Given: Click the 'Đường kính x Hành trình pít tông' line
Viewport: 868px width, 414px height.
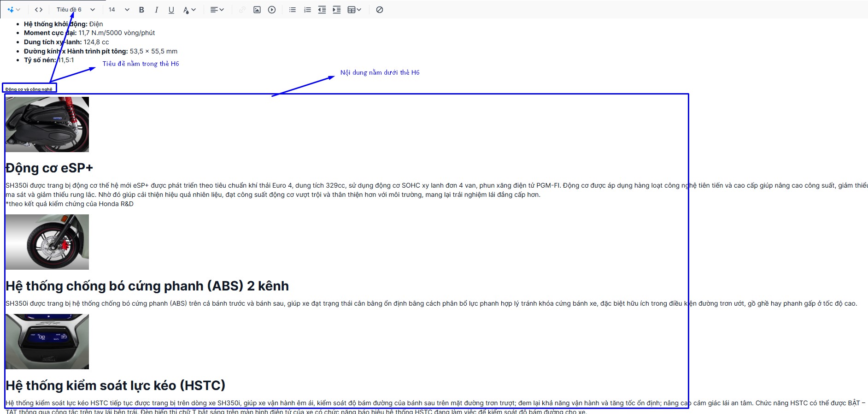Looking at the screenshot, I should pos(100,51).
